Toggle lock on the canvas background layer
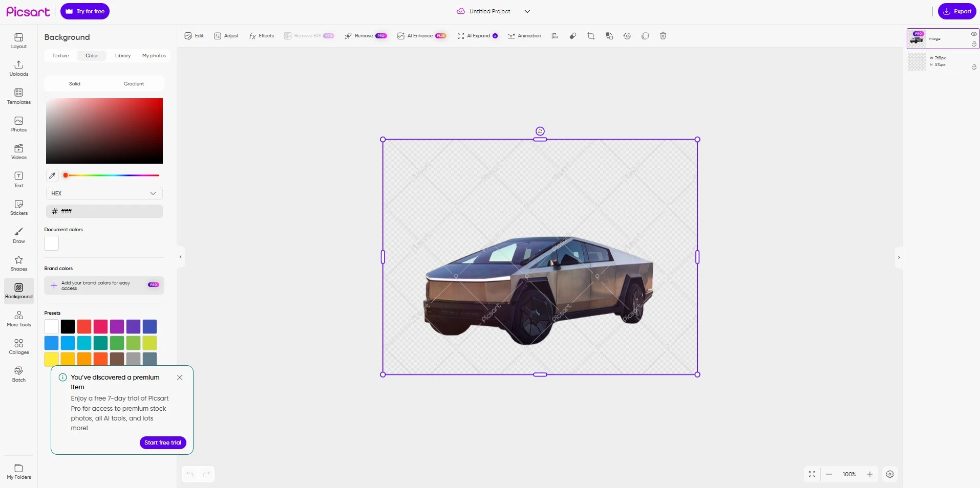The image size is (980, 488). pyautogui.click(x=974, y=67)
